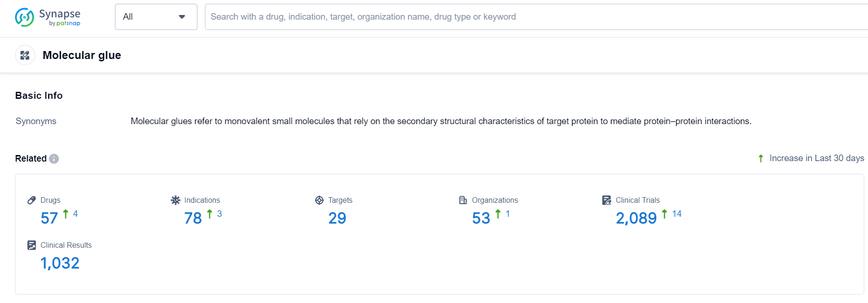Viewport: 868px width, 303px height.
Task: Click the Synapse by patsnap logo
Action: [x=47, y=17]
